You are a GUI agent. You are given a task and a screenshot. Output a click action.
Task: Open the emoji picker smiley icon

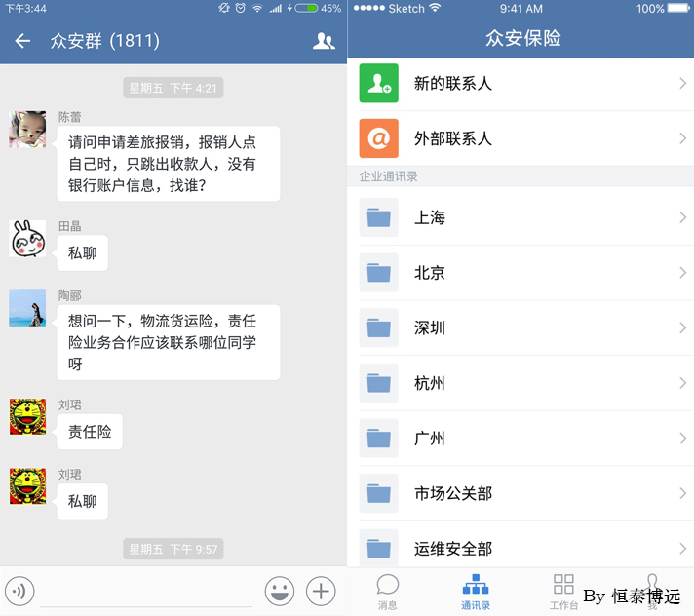pyautogui.click(x=280, y=591)
